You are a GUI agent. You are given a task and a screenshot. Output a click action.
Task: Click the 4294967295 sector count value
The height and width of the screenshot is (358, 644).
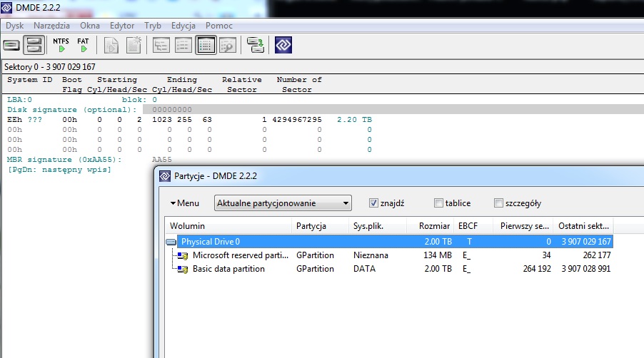297,120
